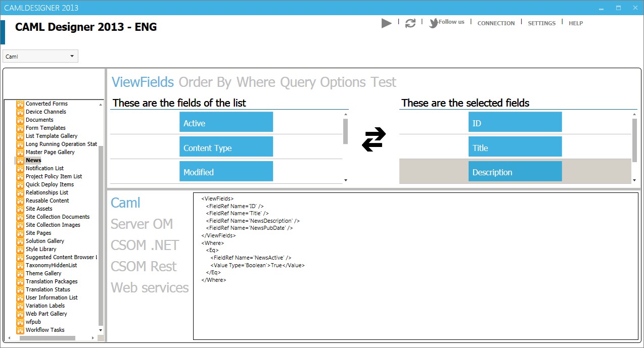644x348 pixels.
Task: Click the list icon next to Site Assets
Action: pyautogui.click(x=21, y=209)
